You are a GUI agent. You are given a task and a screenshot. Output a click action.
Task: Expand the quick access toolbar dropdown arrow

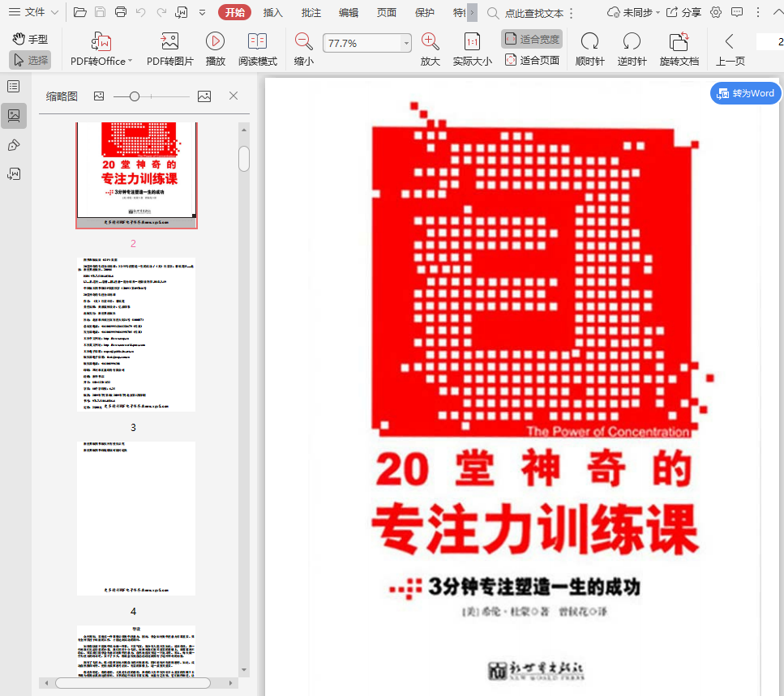(x=202, y=12)
